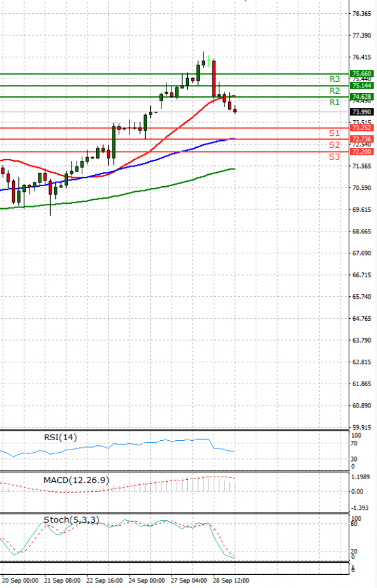
Task: Click the 61.865 price scale value
Action: click(x=362, y=384)
